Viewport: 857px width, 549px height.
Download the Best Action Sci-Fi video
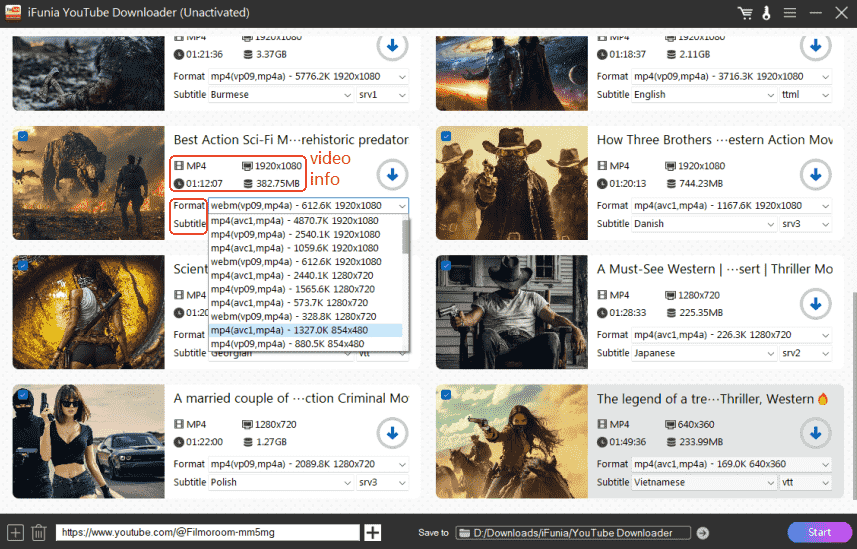click(x=392, y=174)
